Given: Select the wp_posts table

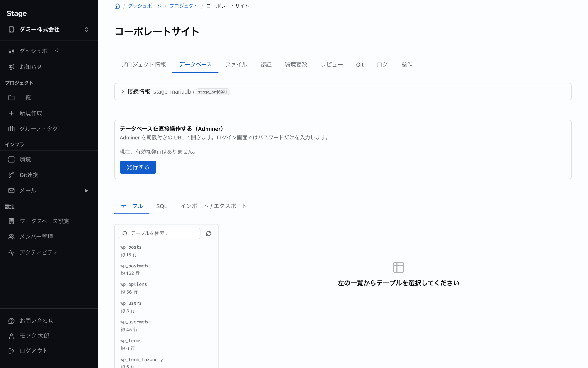Looking at the screenshot, I should coord(166,251).
